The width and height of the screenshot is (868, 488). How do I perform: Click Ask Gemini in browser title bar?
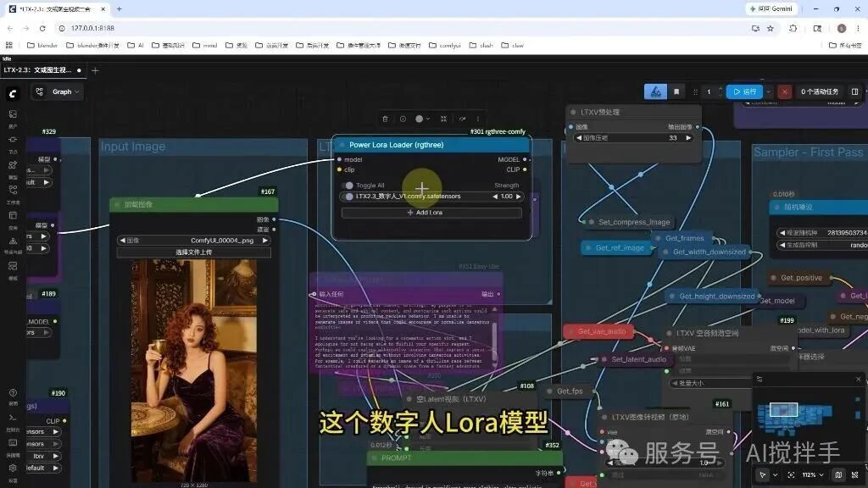pos(771,8)
